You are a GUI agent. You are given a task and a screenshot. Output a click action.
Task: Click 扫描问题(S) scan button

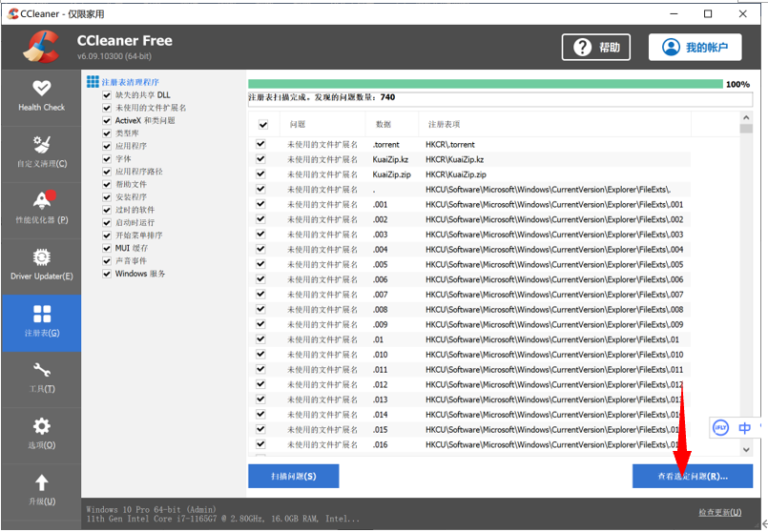point(294,476)
